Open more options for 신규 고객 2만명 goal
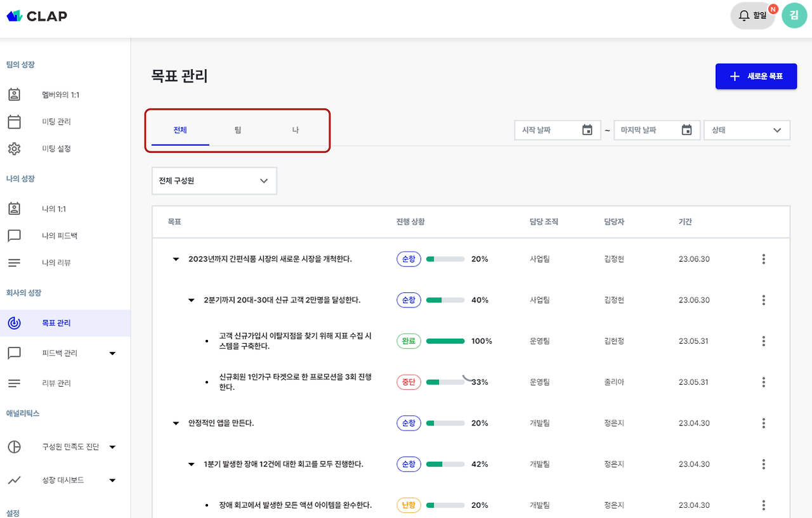 click(x=764, y=300)
